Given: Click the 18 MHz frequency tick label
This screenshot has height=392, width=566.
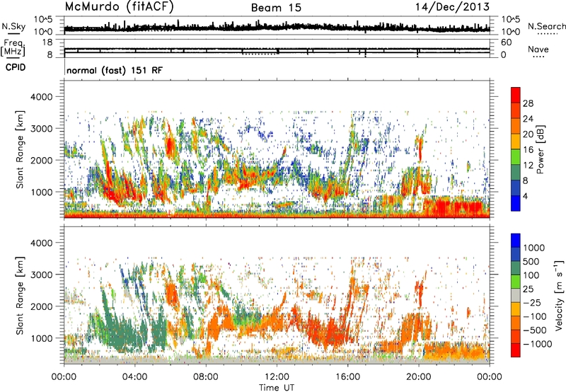Looking at the screenshot, I should (47, 42).
